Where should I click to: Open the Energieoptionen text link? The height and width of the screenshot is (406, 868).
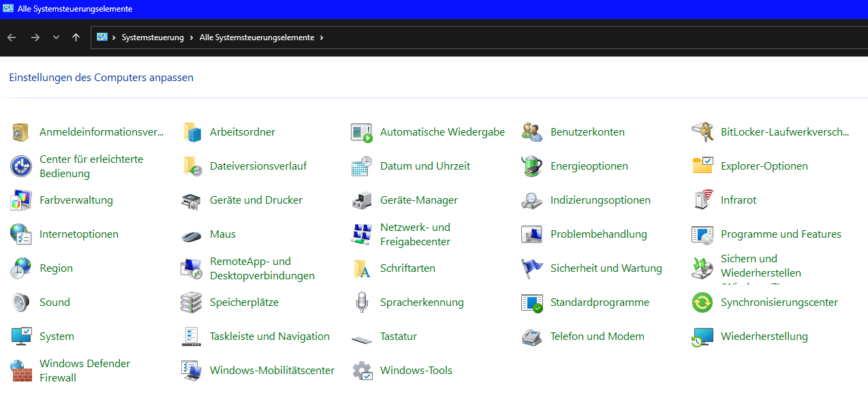click(x=589, y=166)
